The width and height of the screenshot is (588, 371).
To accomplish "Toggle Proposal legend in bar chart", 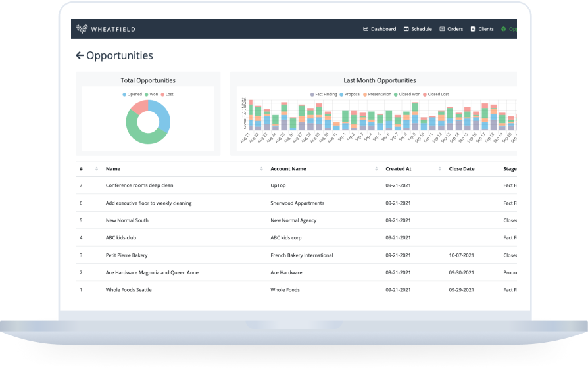I will pyautogui.click(x=351, y=95).
